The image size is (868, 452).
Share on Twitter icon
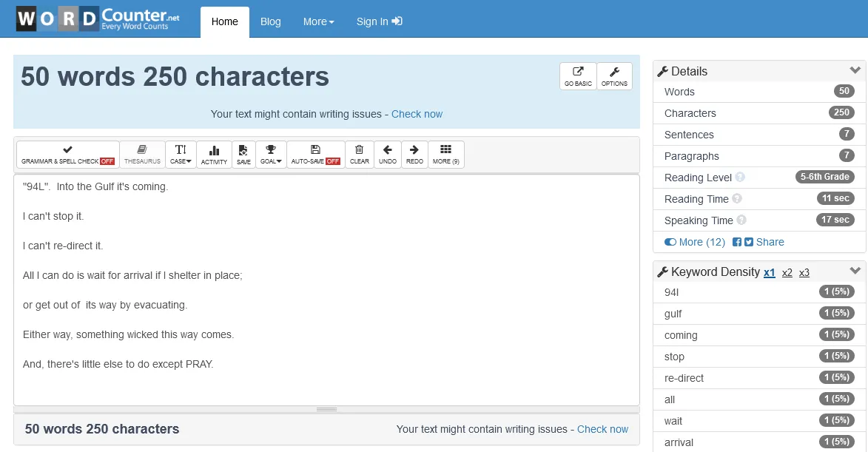[748, 242]
